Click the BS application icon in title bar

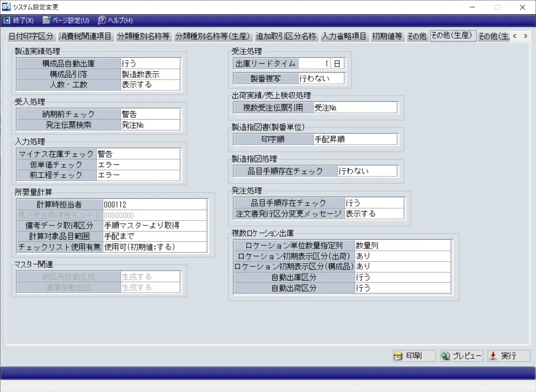pyautogui.click(x=6, y=7)
